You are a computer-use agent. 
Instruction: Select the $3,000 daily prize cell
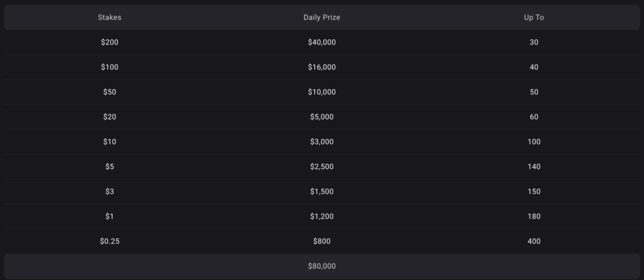tap(321, 142)
